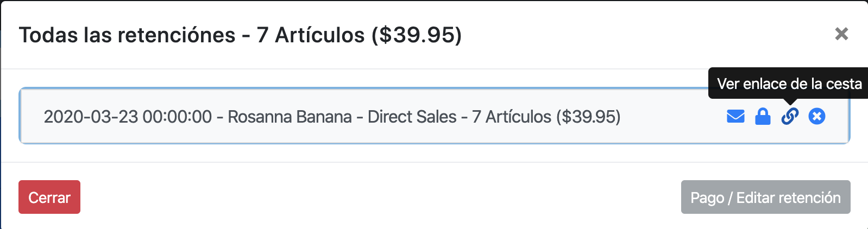Click the red Cerrar button
This screenshot has width=868, height=229.
[x=49, y=197]
